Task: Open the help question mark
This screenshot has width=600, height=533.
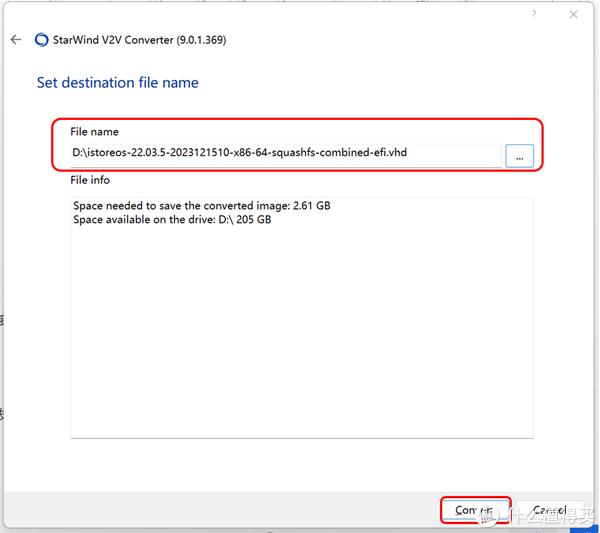Action: [534, 15]
